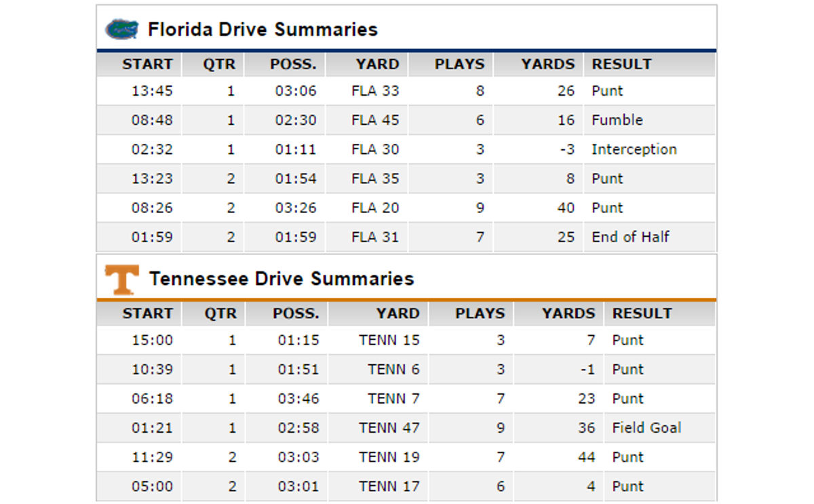The width and height of the screenshot is (814, 504).
Task: Click the POSS. header in Florida table
Action: click(x=293, y=64)
